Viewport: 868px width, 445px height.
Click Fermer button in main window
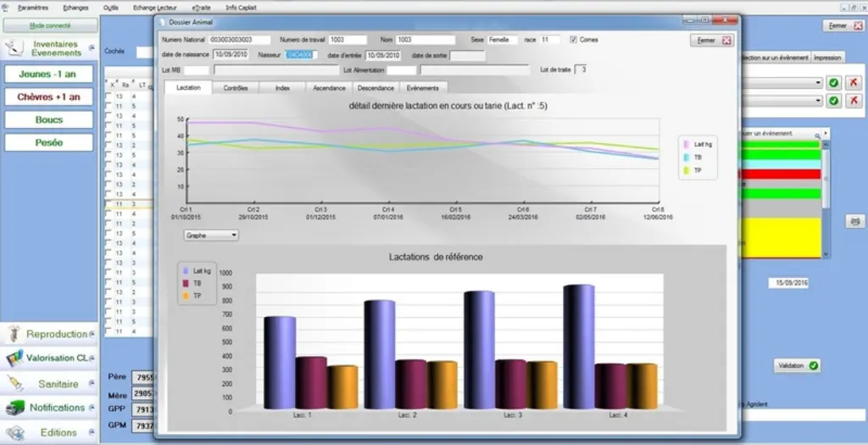843,25
